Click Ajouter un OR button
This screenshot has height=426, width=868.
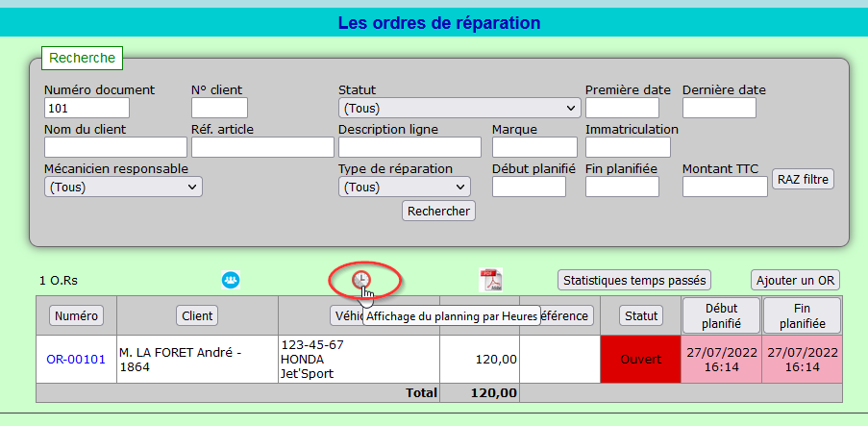[796, 280]
